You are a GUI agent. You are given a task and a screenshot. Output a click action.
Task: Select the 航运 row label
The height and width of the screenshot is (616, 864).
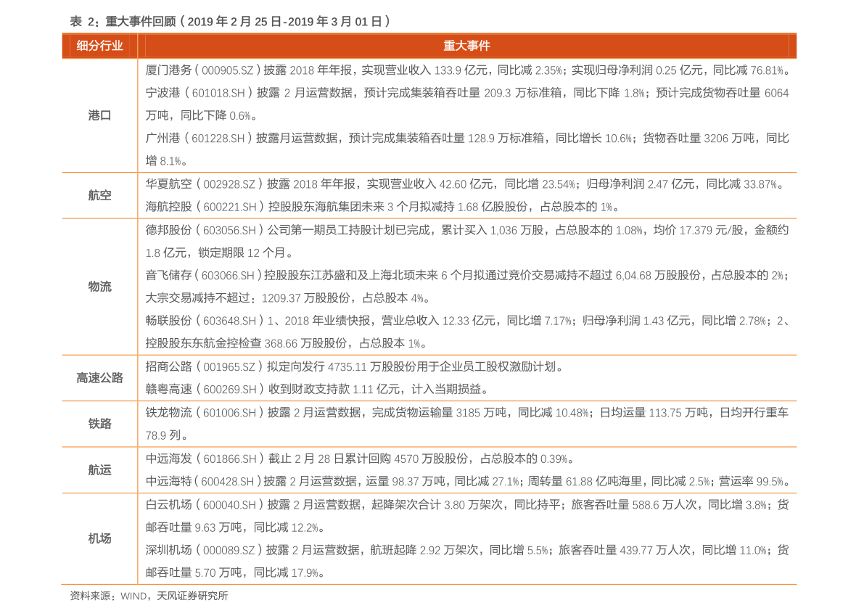pos(99,470)
